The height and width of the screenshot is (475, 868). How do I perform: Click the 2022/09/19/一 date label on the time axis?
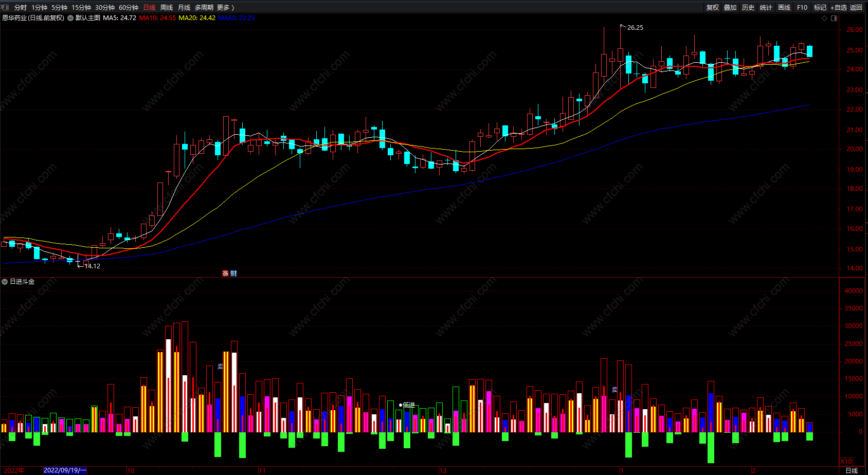(x=65, y=470)
